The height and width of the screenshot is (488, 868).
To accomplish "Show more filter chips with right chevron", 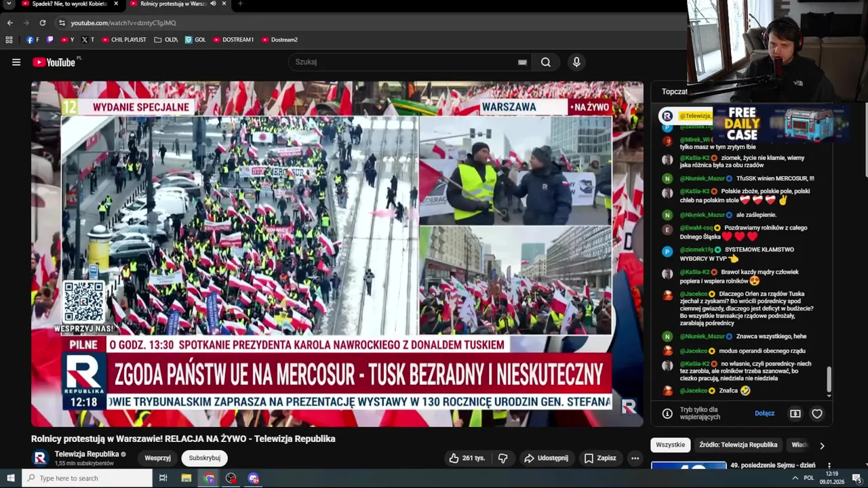I will (822, 445).
